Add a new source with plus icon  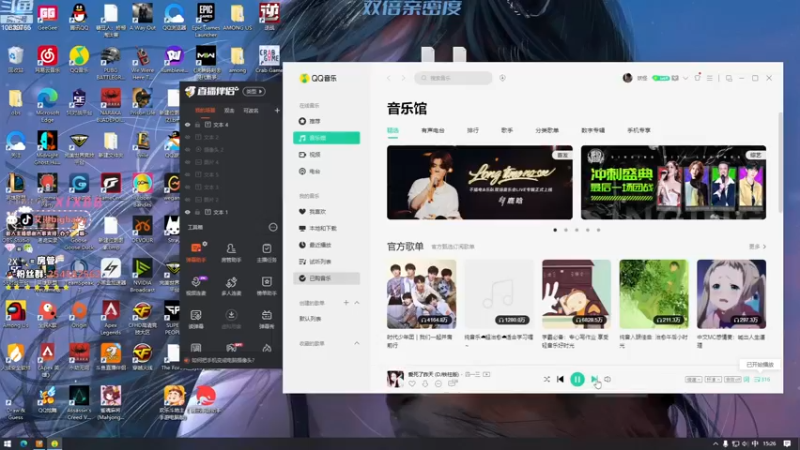tap(277, 110)
